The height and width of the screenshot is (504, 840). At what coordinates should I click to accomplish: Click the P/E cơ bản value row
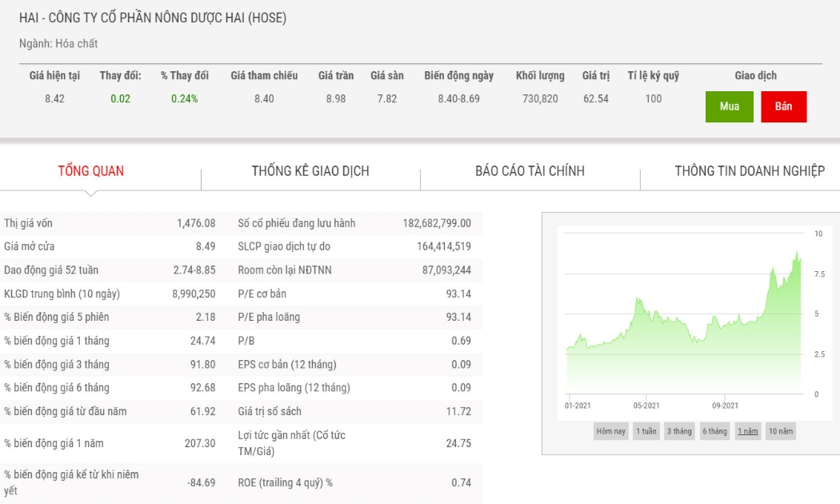pos(354,294)
